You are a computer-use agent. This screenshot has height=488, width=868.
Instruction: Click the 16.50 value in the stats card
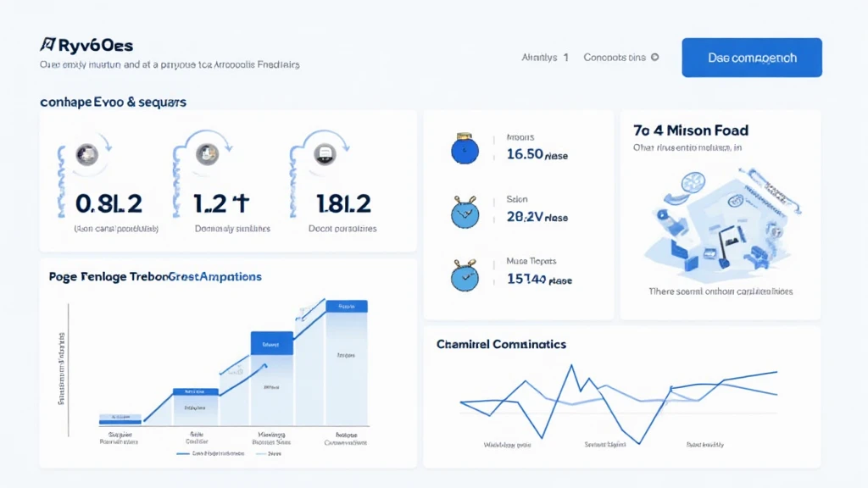tap(524, 154)
